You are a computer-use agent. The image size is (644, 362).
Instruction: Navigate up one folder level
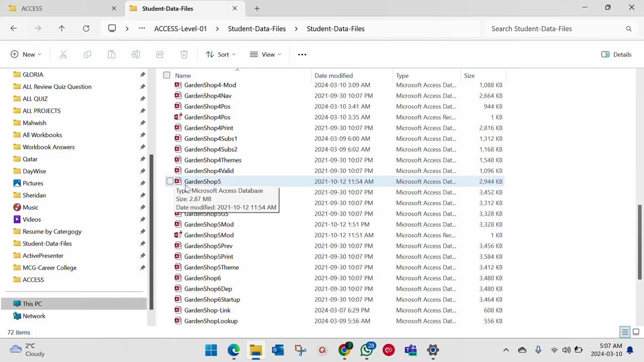click(x=62, y=29)
